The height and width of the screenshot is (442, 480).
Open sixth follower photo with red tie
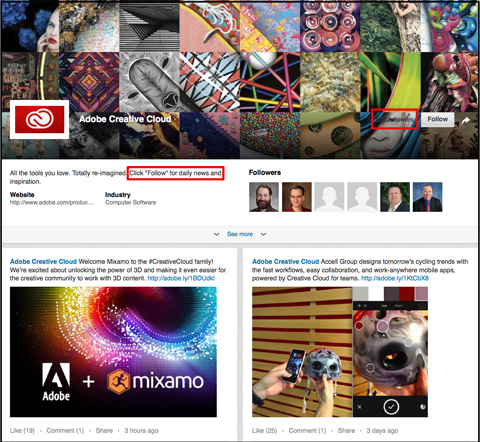[428, 197]
